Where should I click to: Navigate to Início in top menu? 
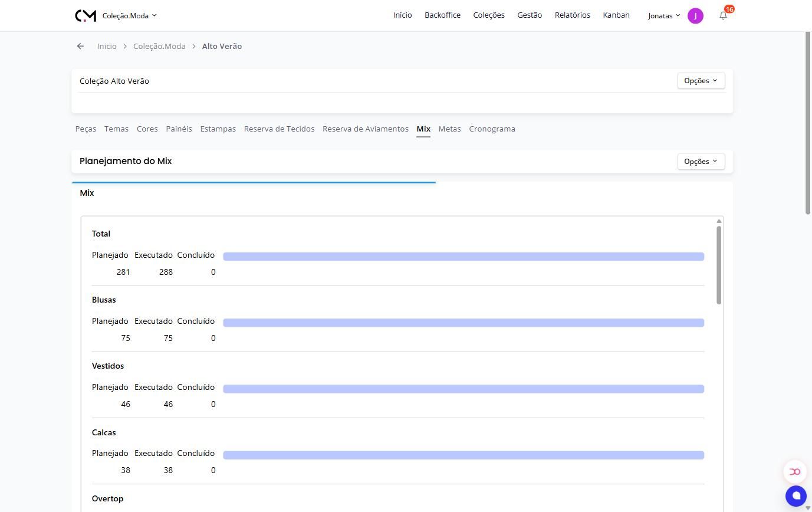tap(402, 15)
